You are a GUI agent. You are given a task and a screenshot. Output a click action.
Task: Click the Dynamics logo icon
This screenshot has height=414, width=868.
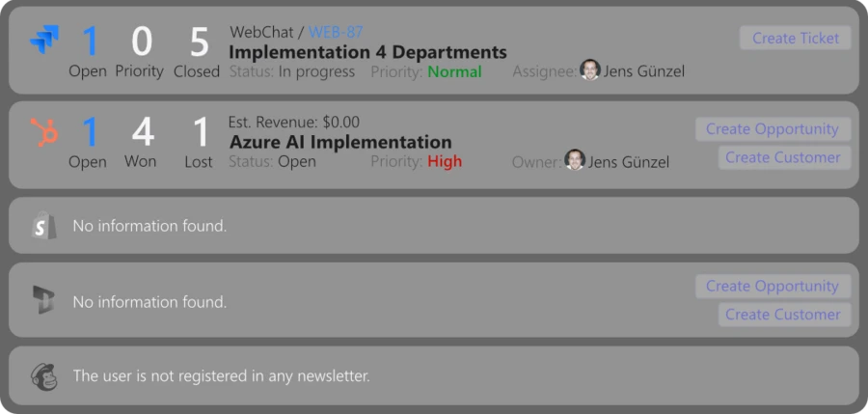coord(43,300)
